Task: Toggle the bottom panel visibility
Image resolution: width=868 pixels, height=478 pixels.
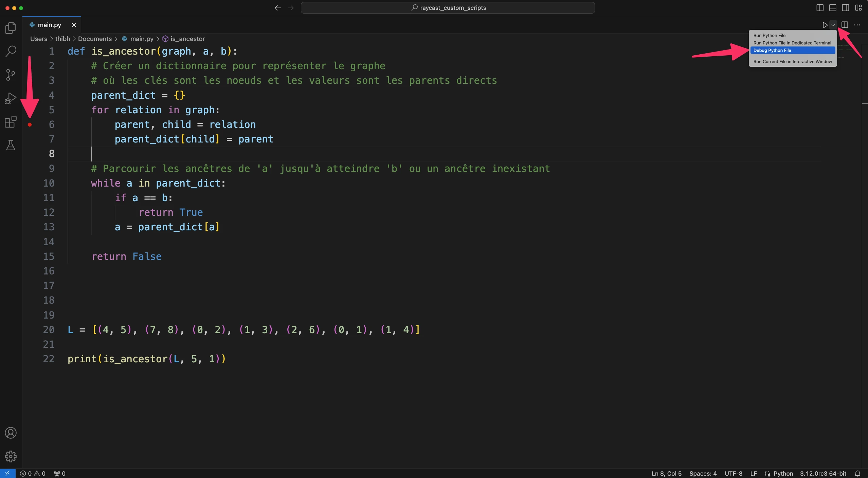Action: (x=832, y=7)
